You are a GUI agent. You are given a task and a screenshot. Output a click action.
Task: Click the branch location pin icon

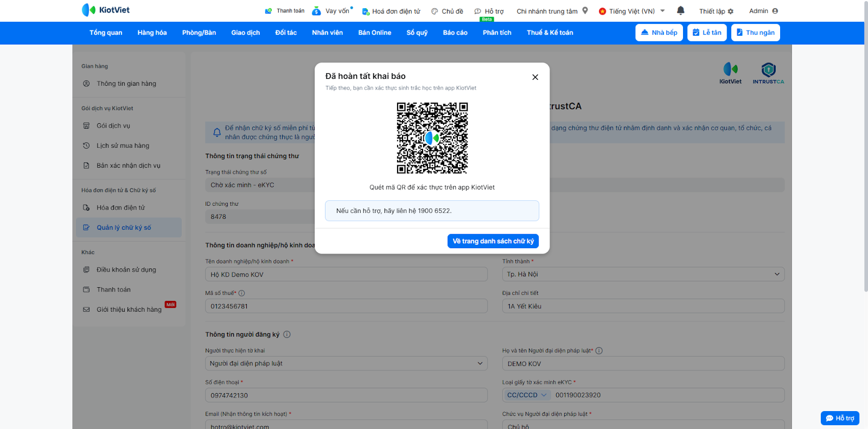pyautogui.click(x=585, y=10)
